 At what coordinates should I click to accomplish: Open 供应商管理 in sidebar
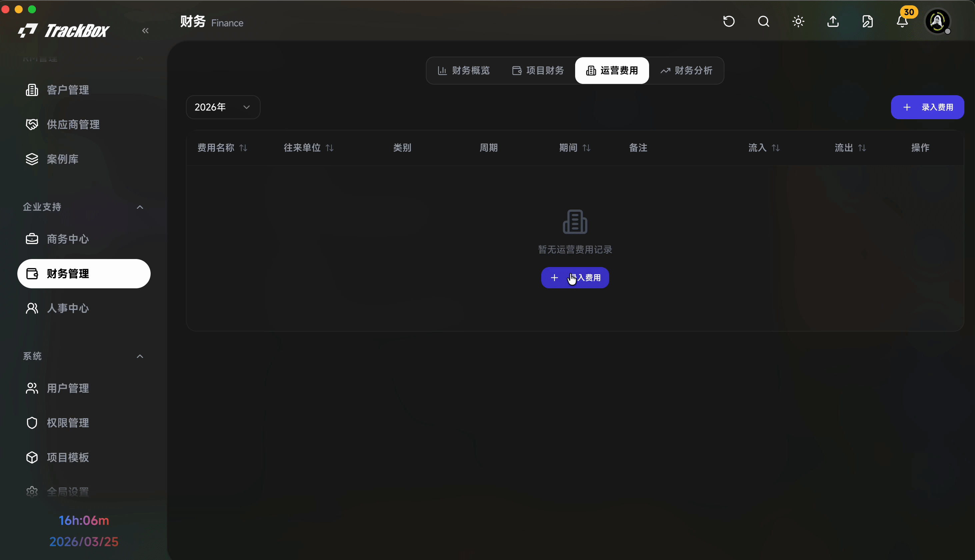pyautogui.click(x=84, y=125)
